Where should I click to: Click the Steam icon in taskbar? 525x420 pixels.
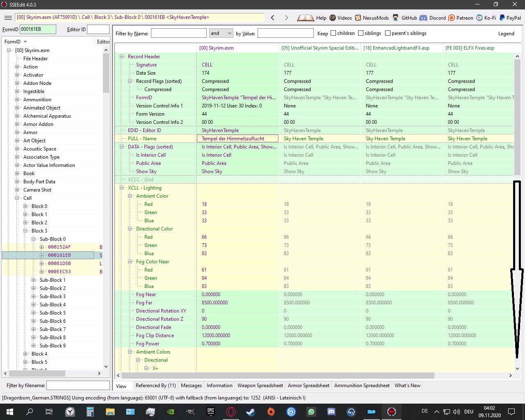[251, 411]
